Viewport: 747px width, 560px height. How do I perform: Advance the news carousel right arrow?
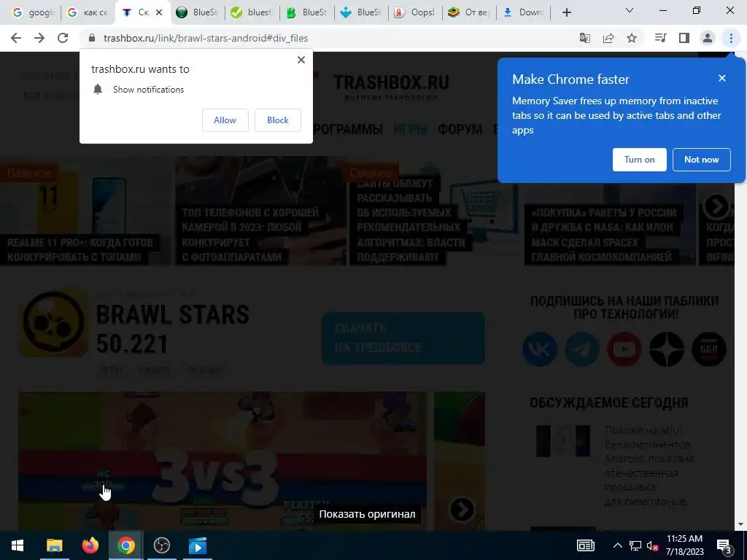click(x=716, y=206)
